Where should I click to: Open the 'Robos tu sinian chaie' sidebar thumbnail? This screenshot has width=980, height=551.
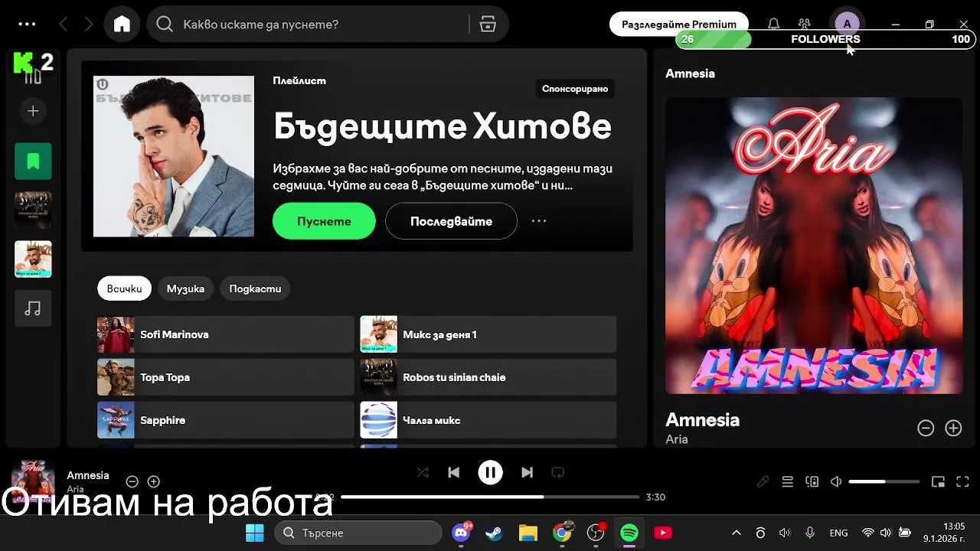33,210
